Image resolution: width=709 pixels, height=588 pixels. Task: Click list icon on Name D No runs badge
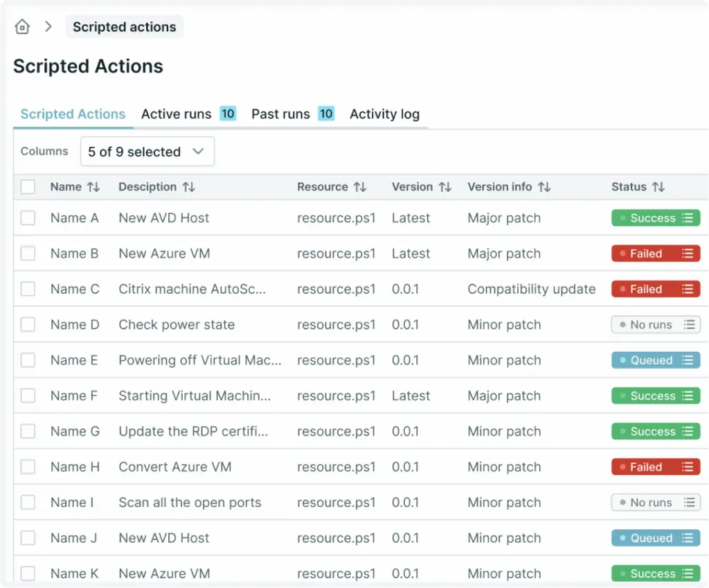pyautogui.click(x=689, y=325)
